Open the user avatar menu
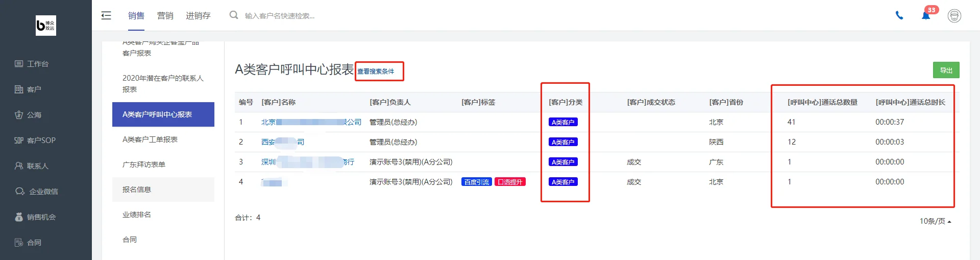980x260 pixels. tap(954, 16)
